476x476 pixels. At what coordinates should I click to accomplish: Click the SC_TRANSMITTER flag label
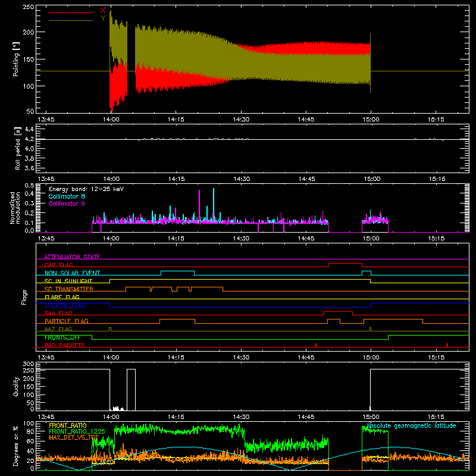tap(69, 289)
